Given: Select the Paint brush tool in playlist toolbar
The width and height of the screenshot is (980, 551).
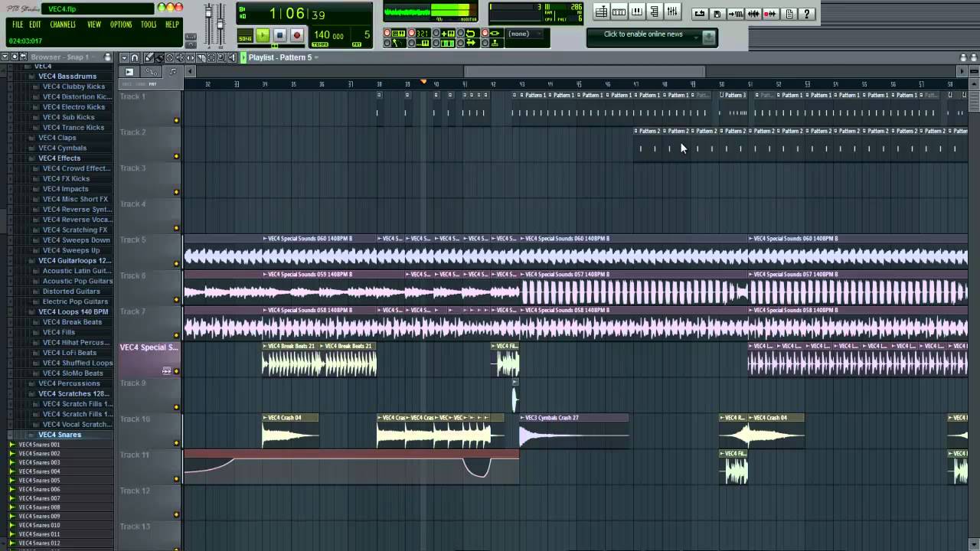Looking at the screenshot, I should (x=158, y=57).
